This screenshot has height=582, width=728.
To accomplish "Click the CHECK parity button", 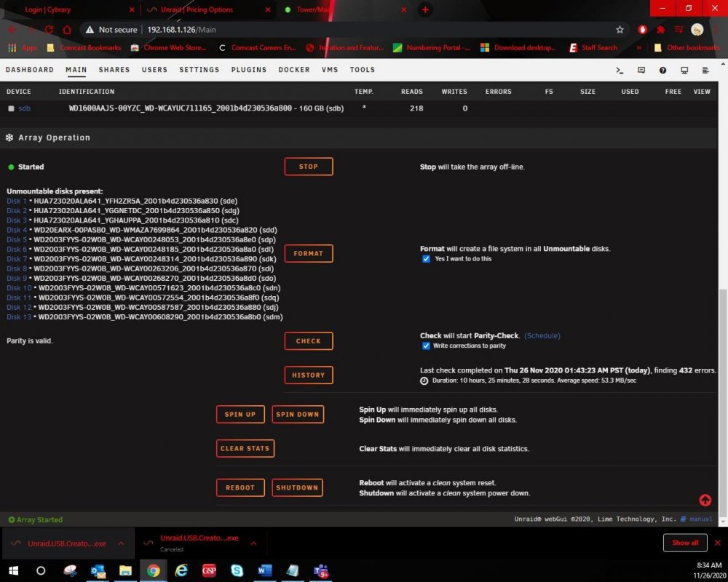I will pyautogui.click(x=308, y=341).
